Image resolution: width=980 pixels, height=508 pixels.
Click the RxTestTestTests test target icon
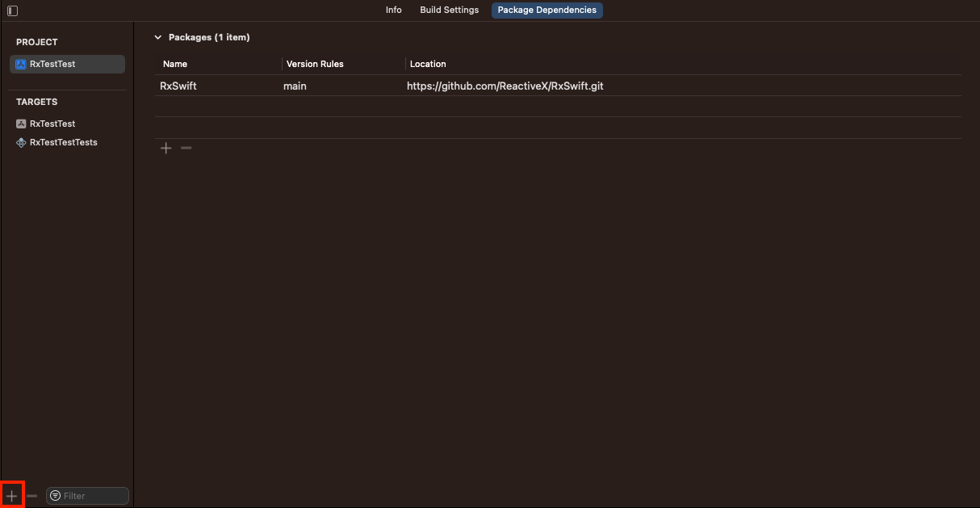(x=21, y=142)
